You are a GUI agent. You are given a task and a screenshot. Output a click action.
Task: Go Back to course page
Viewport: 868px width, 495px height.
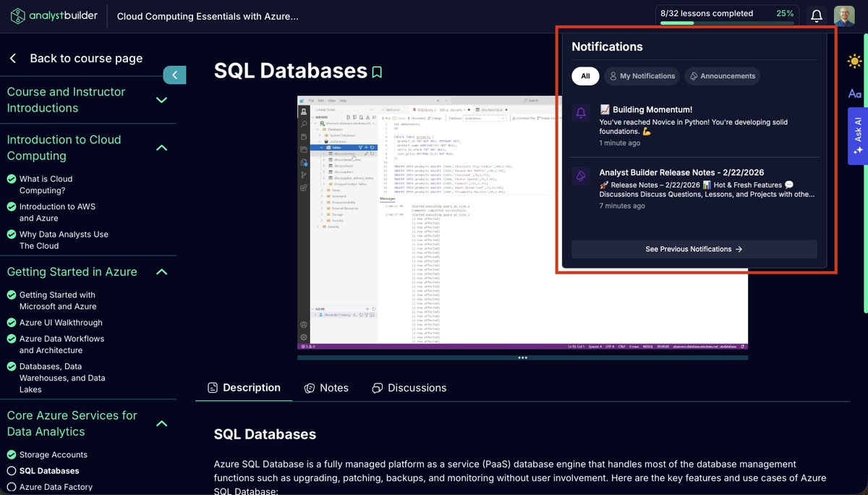coord(75,58)
